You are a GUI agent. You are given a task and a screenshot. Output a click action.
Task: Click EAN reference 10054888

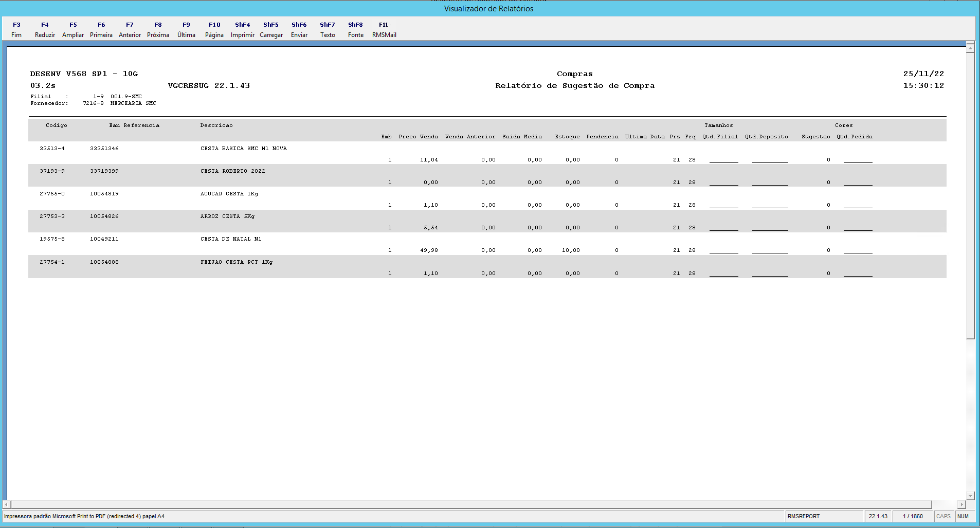[x=104, y=262]
